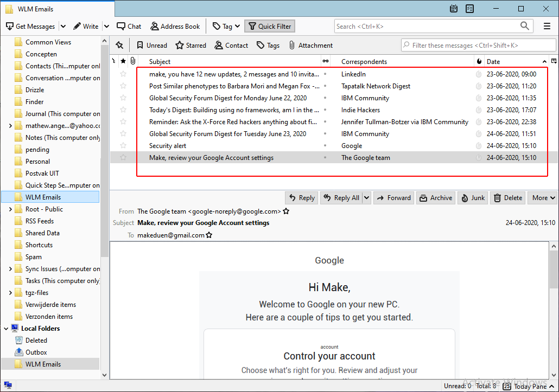Open column picker icon
The image size is (559, 392).
pos(554,61)
